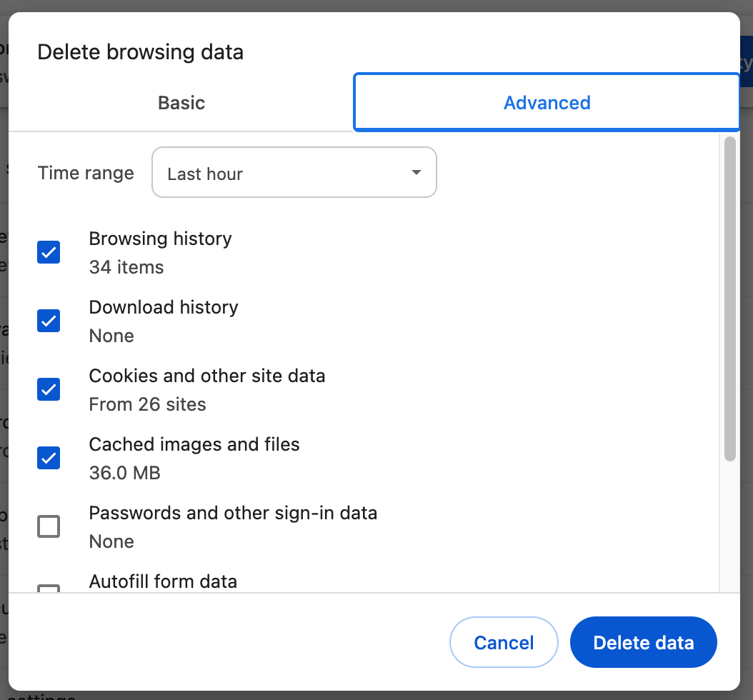Image resolution: width=753 pixels, height=700 pixels.
Task: Enable "Passwords and other sign-in data"
Action: click(48, 526)
